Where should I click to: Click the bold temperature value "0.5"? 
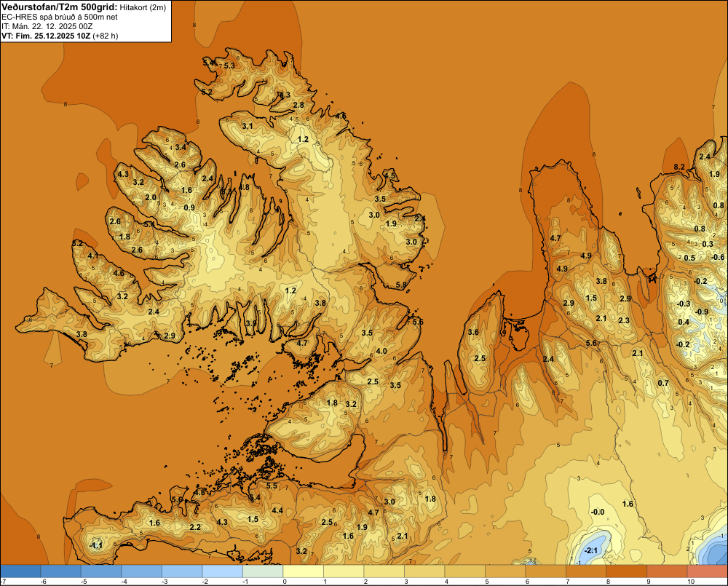(x=690, y=258)
